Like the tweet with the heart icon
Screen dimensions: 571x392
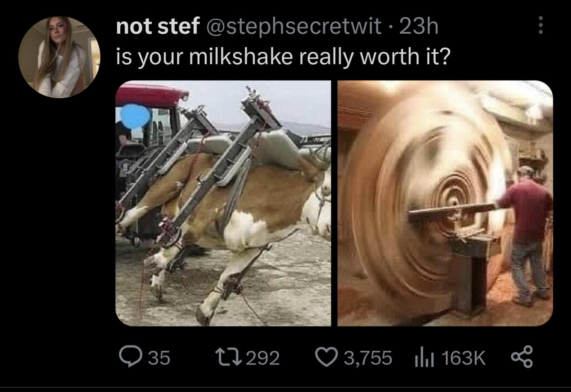tap(326, 357)
